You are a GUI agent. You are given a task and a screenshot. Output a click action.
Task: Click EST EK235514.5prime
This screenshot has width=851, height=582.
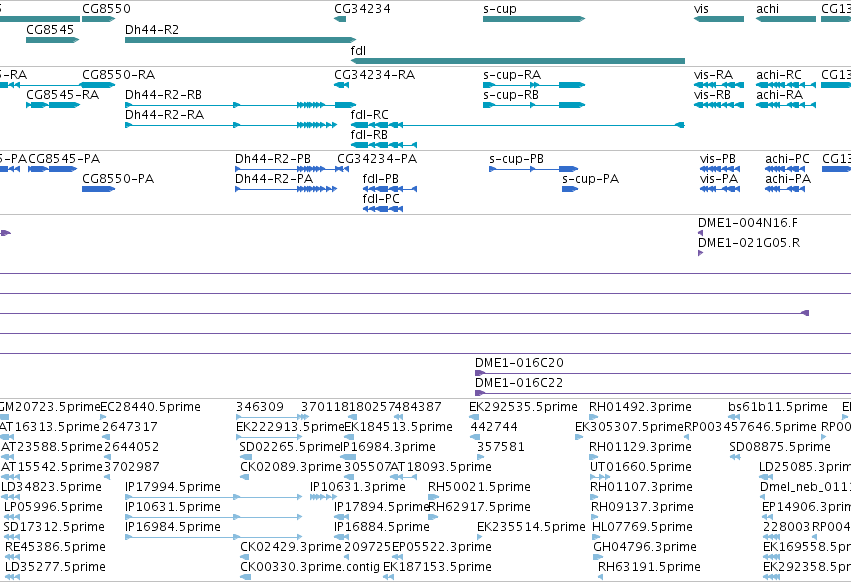531,527
